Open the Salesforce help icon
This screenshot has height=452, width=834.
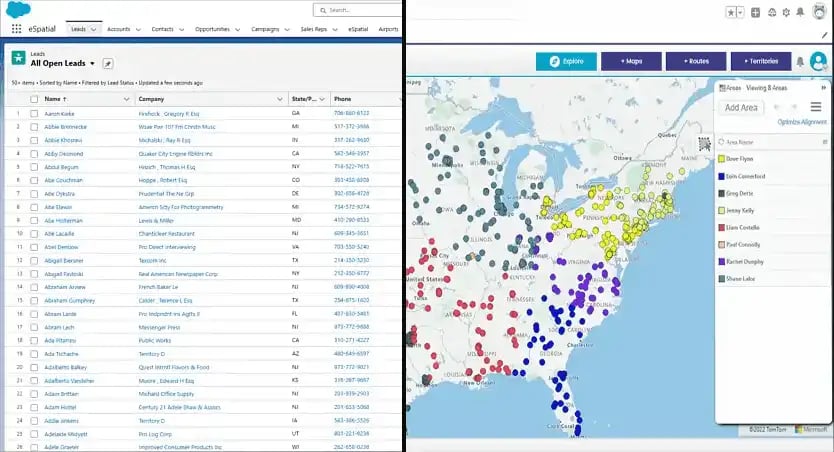(x=772, y=12)
